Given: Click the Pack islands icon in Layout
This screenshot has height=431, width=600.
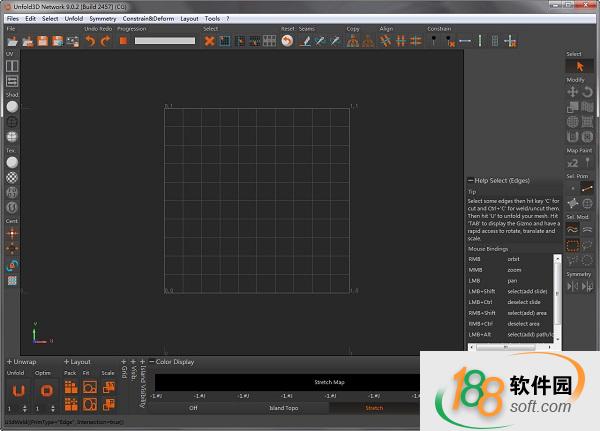Looking at the screenshot, I should click(71, 389).
